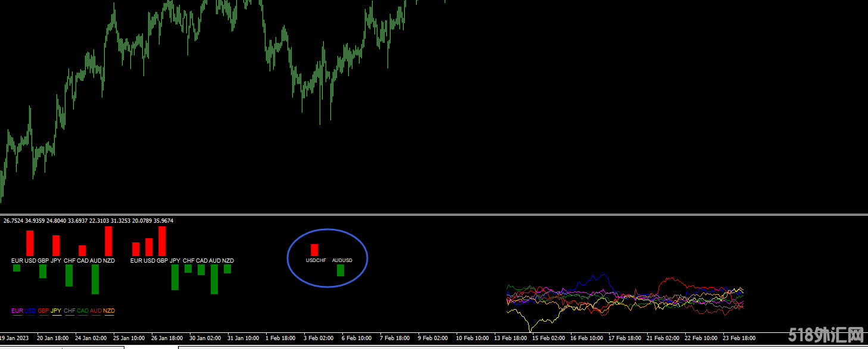
Task: Click the white CAD label in left histogram
Action: pos(83,261)
